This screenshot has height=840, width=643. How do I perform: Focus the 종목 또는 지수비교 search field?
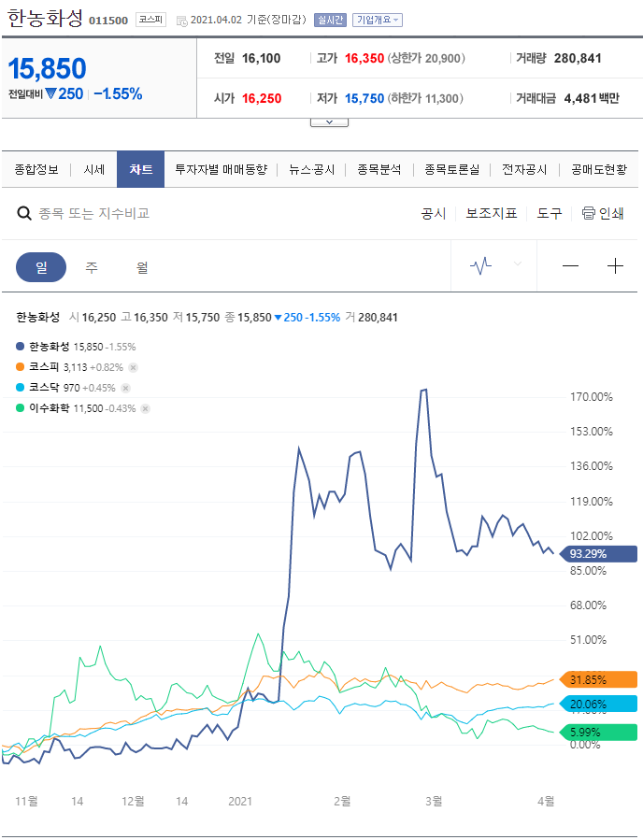click(x=93, y=213)
